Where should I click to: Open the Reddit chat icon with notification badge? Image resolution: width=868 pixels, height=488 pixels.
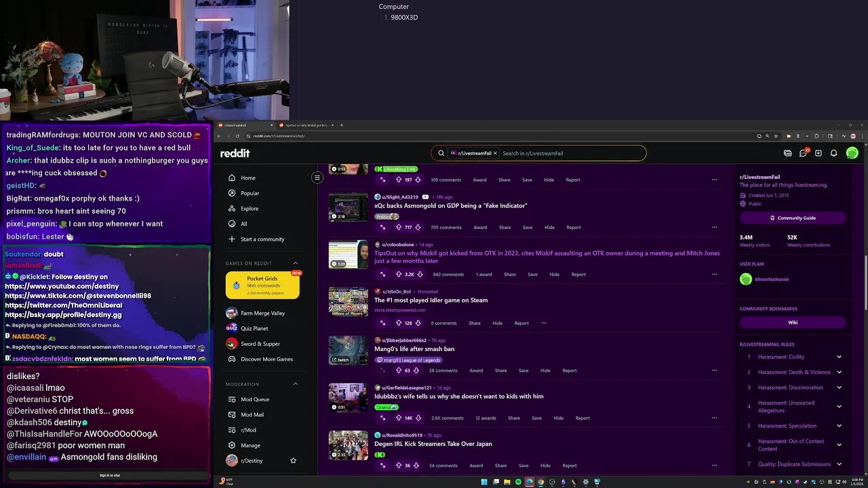(x=803, y=153)
